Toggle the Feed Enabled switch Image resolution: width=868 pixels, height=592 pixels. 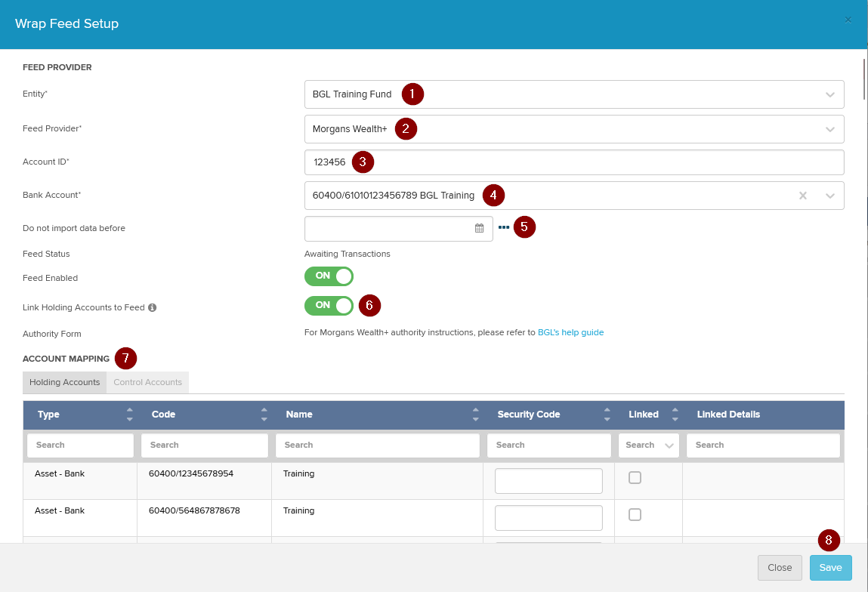tap(329, 276)
